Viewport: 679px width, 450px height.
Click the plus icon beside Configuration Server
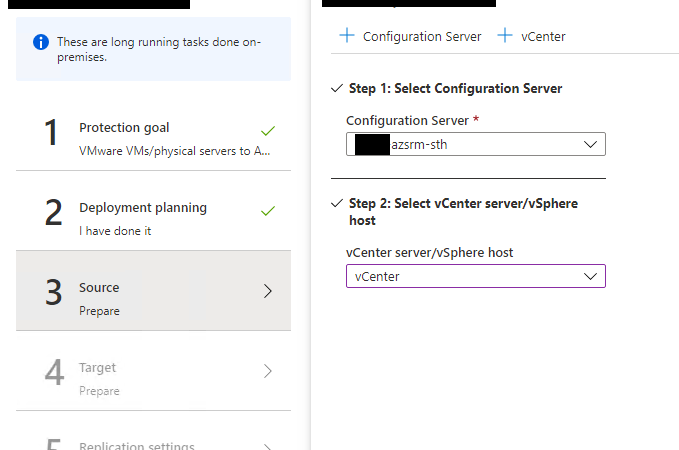[347, 36]
